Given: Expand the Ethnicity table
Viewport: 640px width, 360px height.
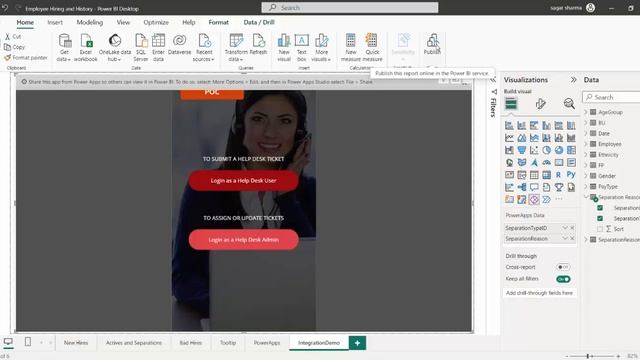Looking at the screenshot, I should (x=586, y=154).
